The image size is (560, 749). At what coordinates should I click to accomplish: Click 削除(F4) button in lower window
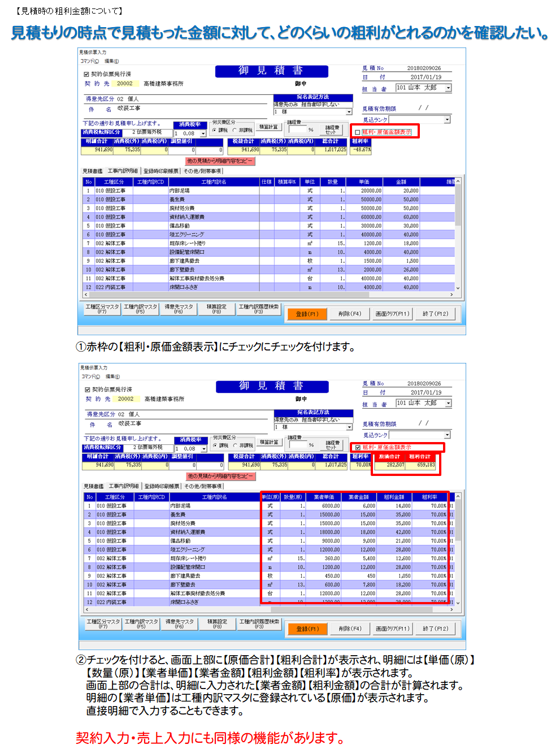point(350,629)
